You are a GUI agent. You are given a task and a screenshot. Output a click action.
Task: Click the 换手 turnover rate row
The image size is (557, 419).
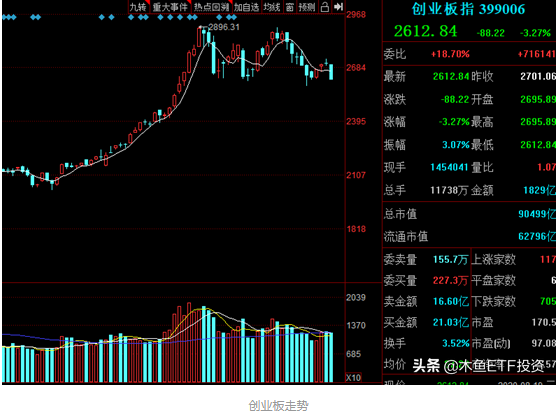pyautogui.click(x=427, y=343)
